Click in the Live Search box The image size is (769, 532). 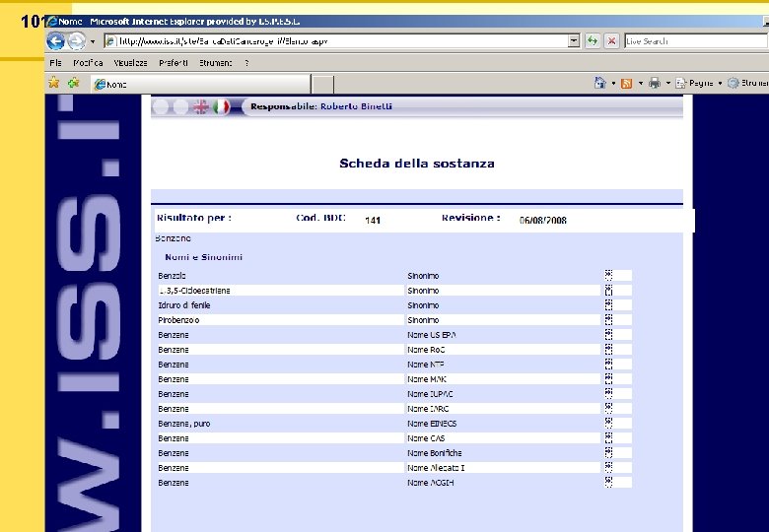pos(696,41)
